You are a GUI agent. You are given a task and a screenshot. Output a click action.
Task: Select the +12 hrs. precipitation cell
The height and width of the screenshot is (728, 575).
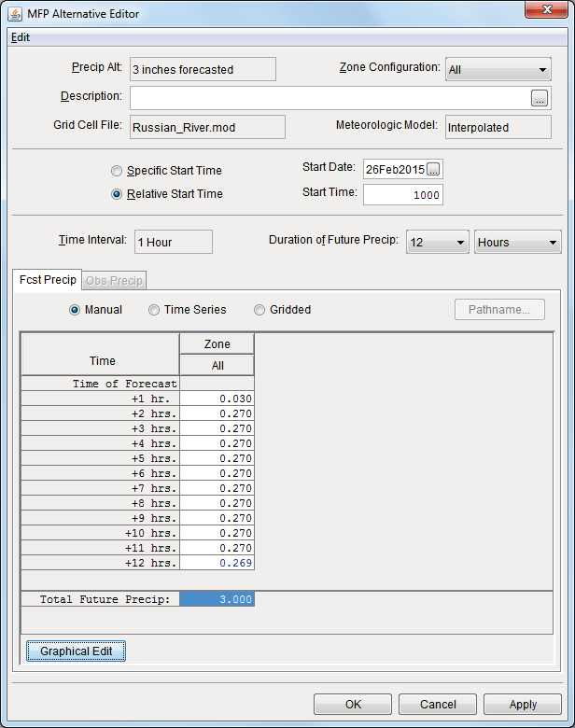[x=217, y=563]
